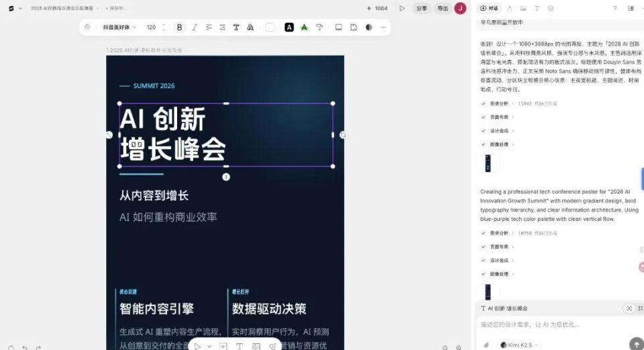Image resolution: width=644 pixels, height=350 pixels.
Task: Click the text style T icon
Action: tap(236, 27)
